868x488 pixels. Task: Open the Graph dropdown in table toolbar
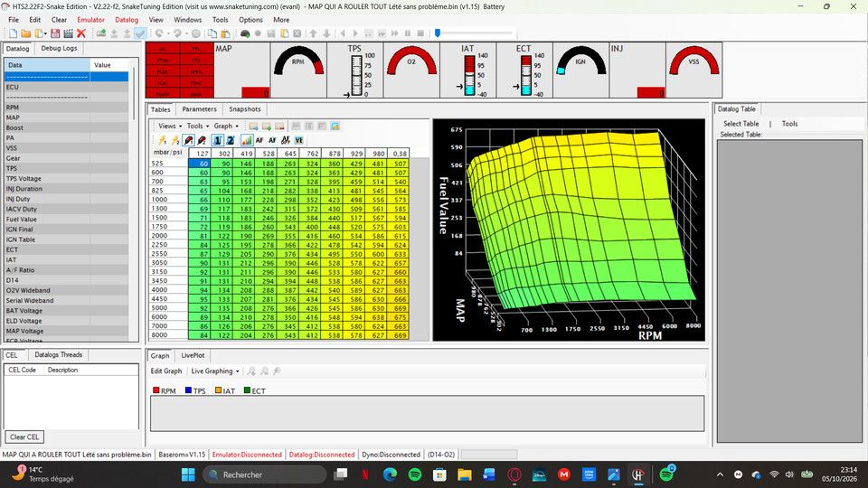click(x=226, y=127)
